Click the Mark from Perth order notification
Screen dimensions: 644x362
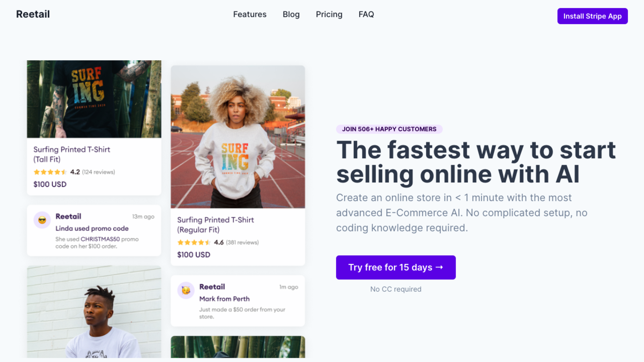coord(238,301)
